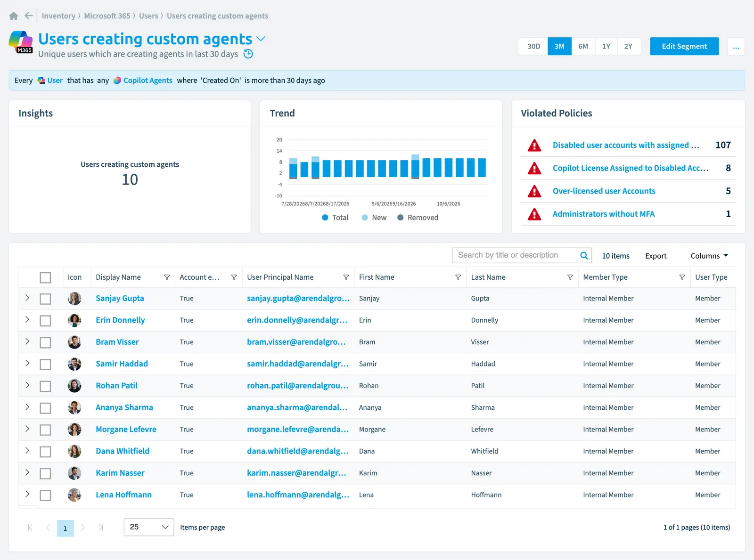Expand the Morgane Lefevre row
This screenshot has width=754, height=560.
tap(27, 429)
